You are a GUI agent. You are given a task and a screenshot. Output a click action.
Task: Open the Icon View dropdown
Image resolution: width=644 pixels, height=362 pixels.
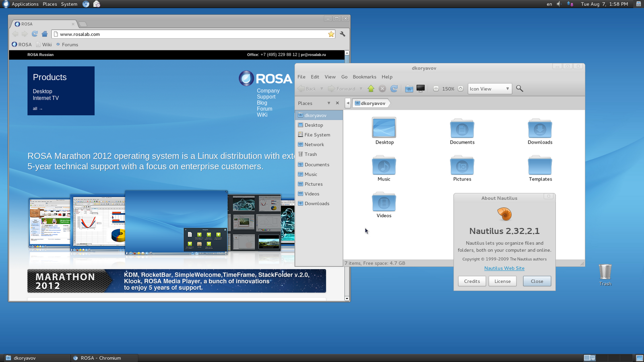point(490,89)
